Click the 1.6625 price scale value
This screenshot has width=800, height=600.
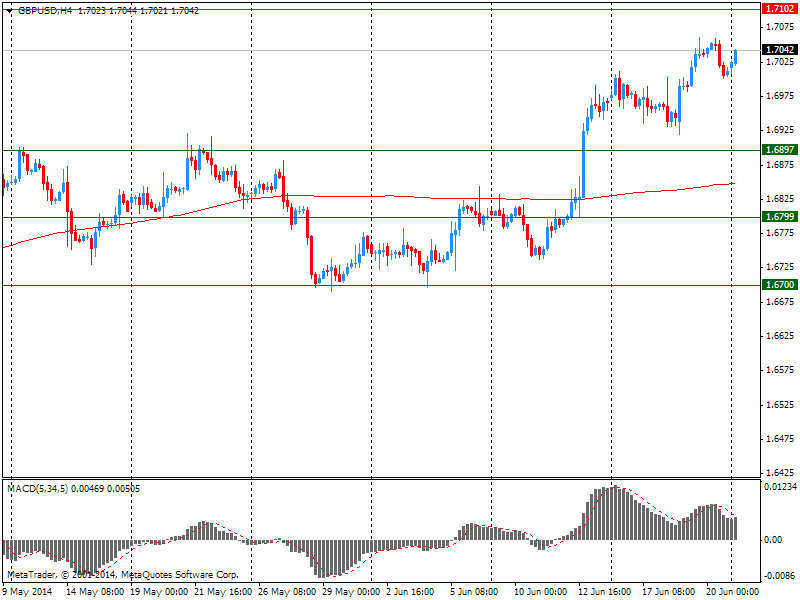(x=781, y=336)
